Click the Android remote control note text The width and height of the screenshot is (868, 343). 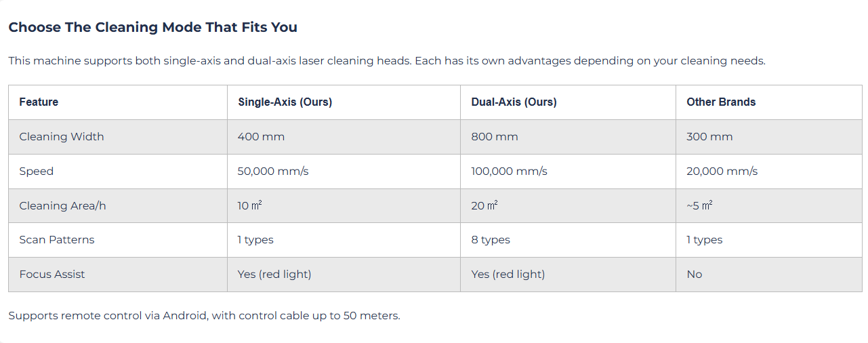pos(204,316)
